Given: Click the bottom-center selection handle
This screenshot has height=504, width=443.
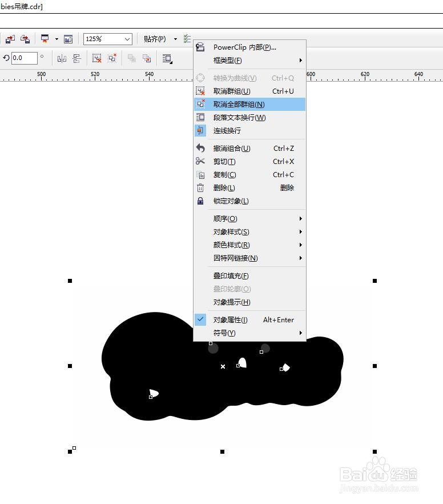Looking at the screenshot, I should tap(222, 451).
